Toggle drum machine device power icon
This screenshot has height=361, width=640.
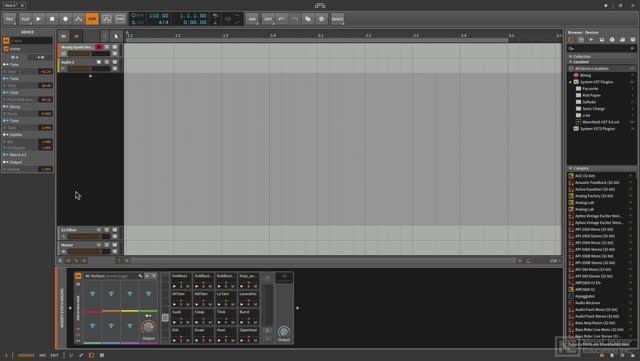pos(78,276)
